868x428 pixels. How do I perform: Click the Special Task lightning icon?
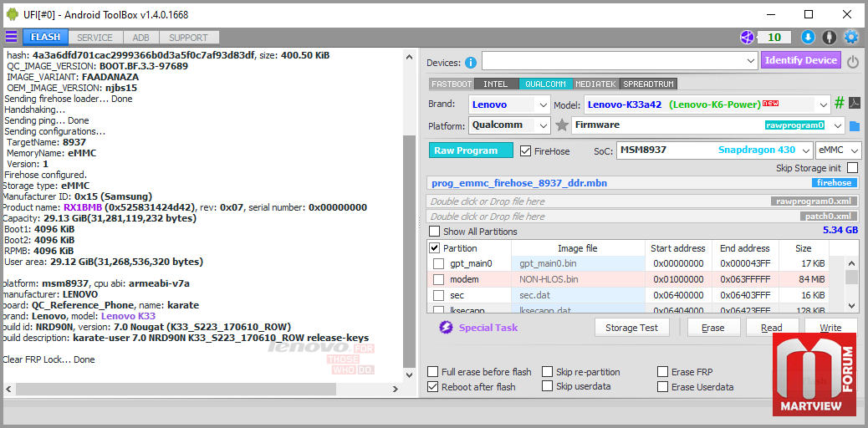447,328
